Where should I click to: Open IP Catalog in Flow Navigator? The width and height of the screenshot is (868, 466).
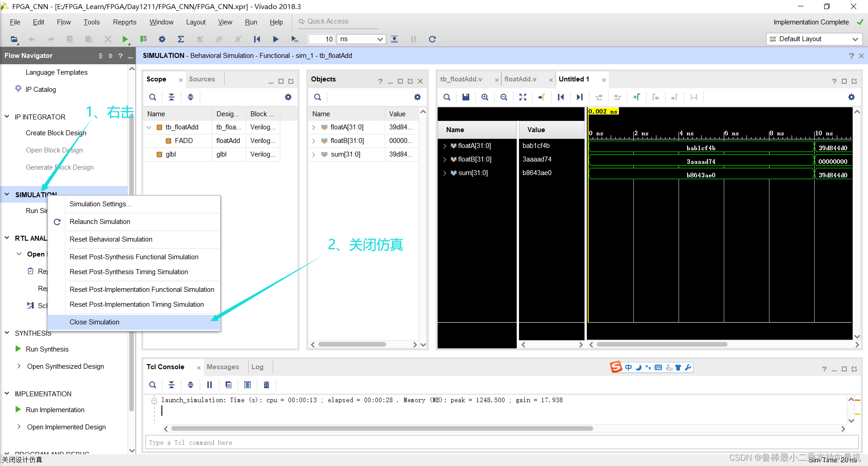pyautogui.click(x=41, y=90)
